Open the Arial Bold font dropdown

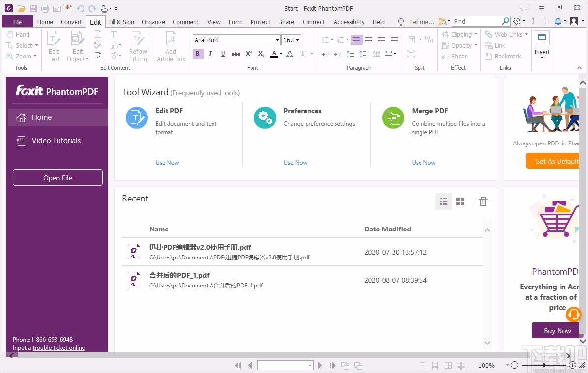click(277, 40)
